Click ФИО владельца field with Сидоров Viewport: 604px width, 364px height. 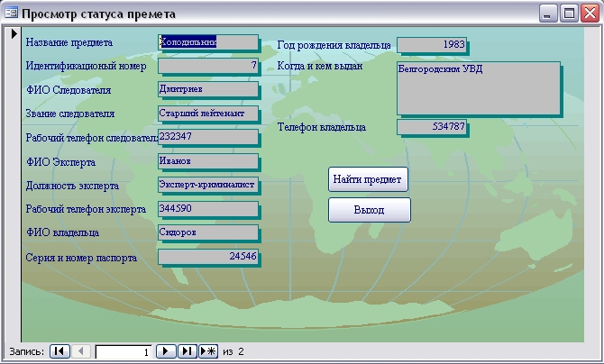[208, 232]
